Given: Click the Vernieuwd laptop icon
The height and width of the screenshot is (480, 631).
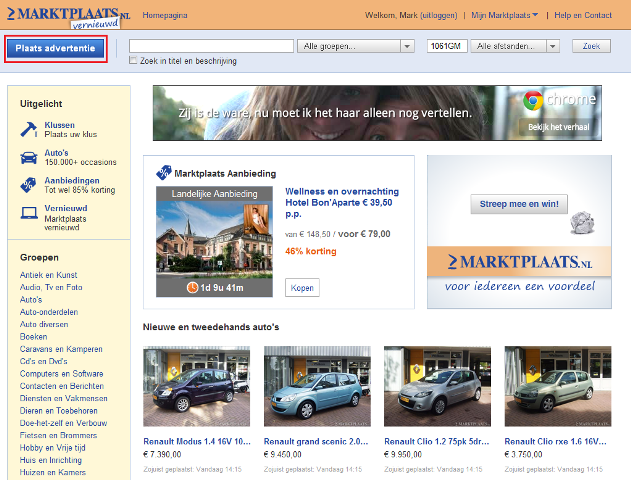Looking at the screenshot, I should pyautogui.click(x=29, y=213).
